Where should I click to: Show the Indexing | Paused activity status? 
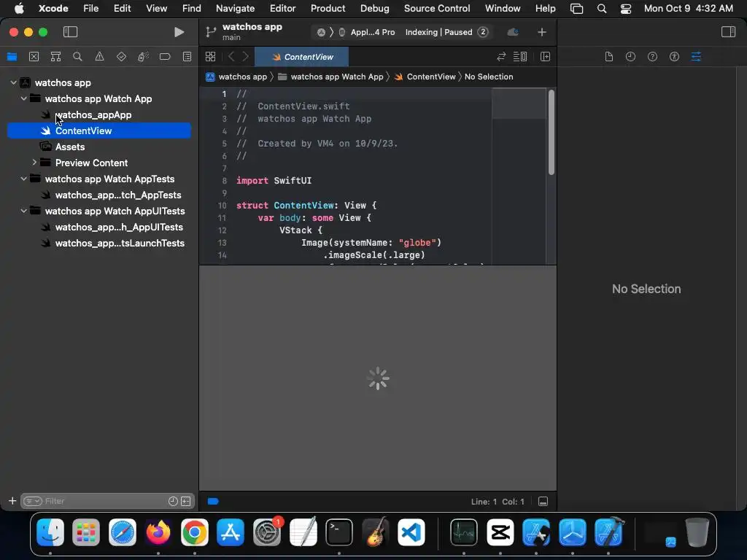click(x=438, y=32)
